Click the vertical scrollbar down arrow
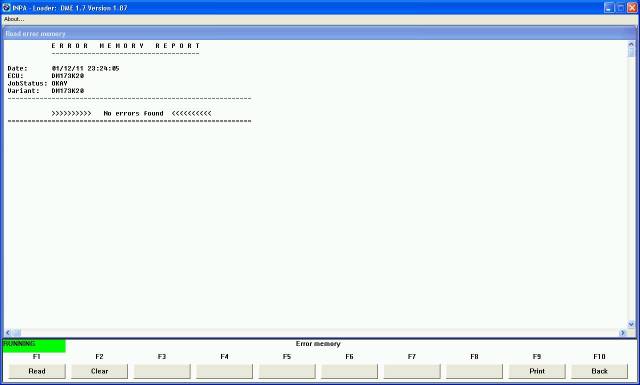This screenshot has height=385, width=640. [x=631, y=325]
